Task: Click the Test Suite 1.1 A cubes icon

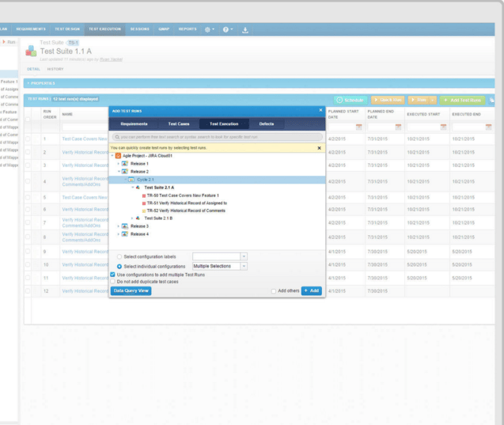Action: pyautogui.click(x=31, y=51)
